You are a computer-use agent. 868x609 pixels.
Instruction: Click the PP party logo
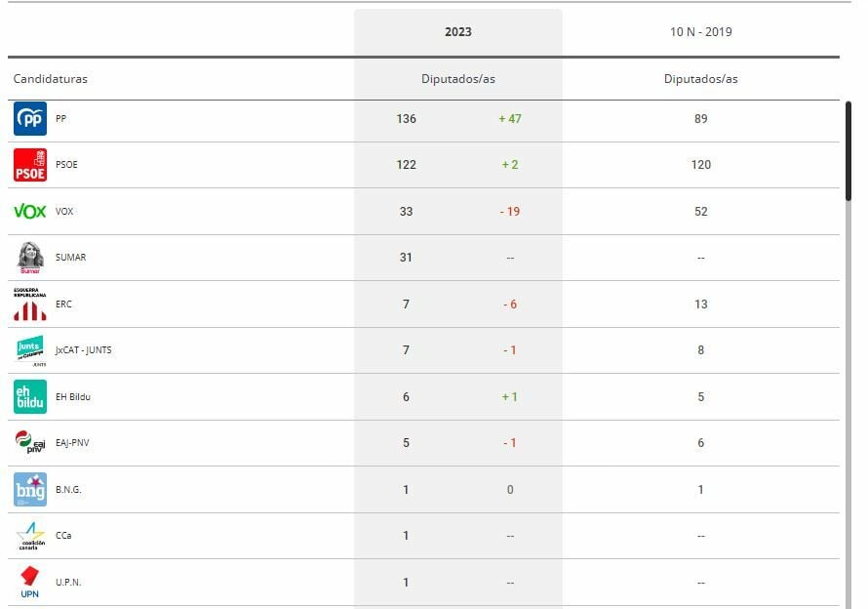tap(30, 119)
